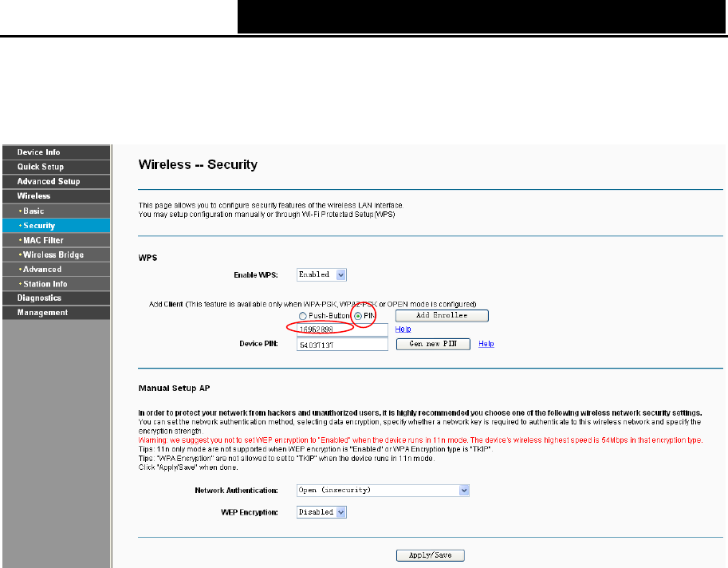Open Help link beside enrollee PIN

(x=403, y=329)
